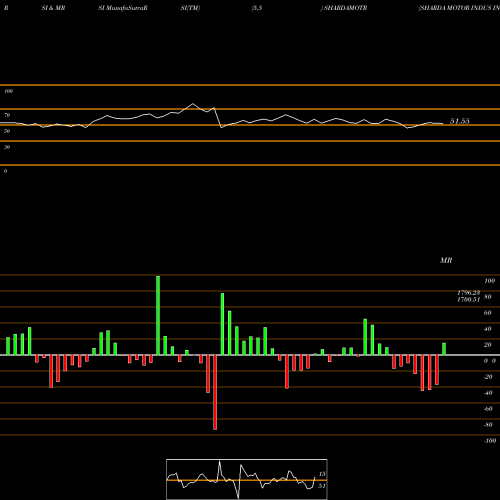The image size is (500, 500).
Task: Click the MR panel title label
Action: click(x=446, y=260)
